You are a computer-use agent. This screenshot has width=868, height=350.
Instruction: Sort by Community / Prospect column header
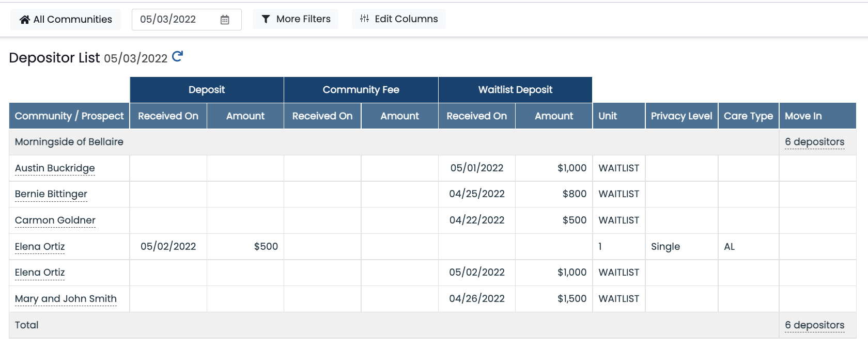coord(69,116)
